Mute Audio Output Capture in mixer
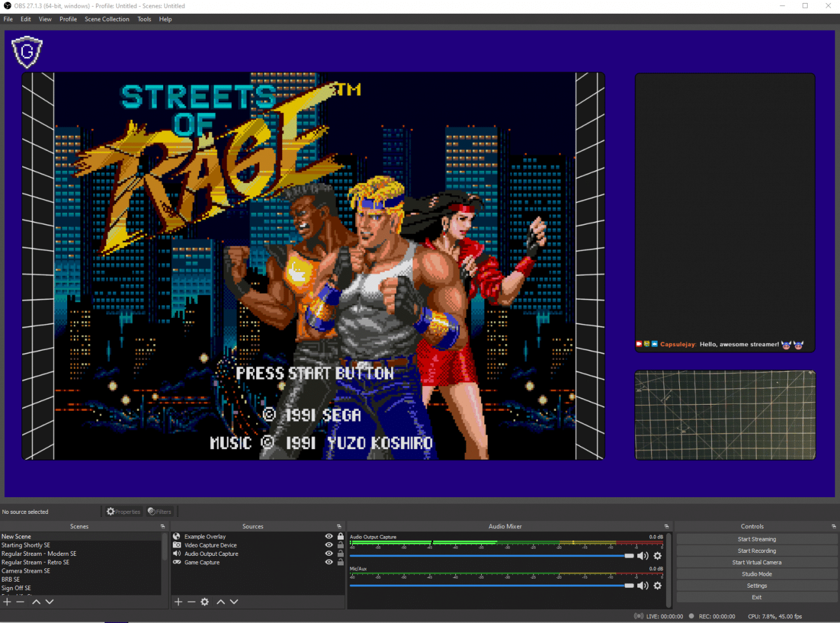This screenshot has height=623, width=840. point(643,556)
